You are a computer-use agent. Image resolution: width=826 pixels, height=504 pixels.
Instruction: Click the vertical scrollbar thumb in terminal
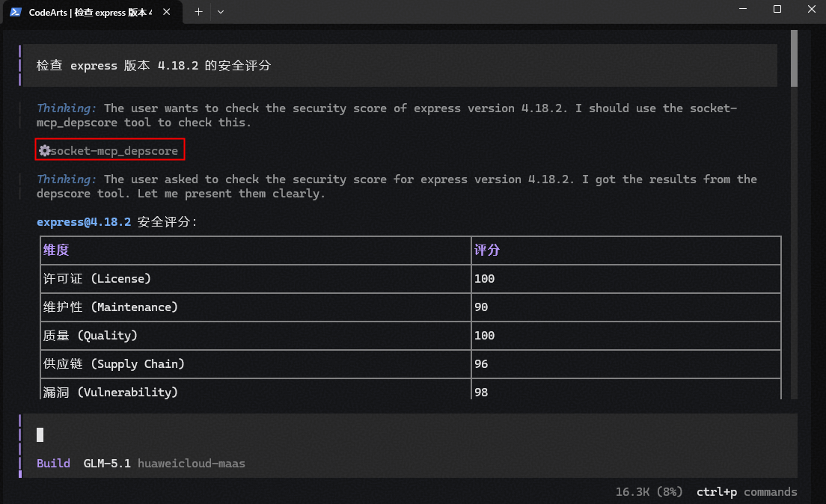tap(794, 58)
